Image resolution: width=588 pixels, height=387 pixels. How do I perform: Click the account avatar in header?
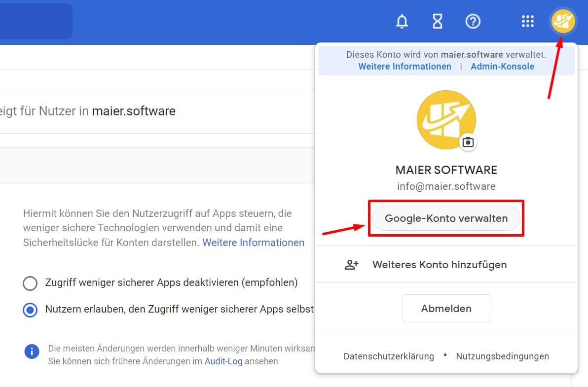563,22
